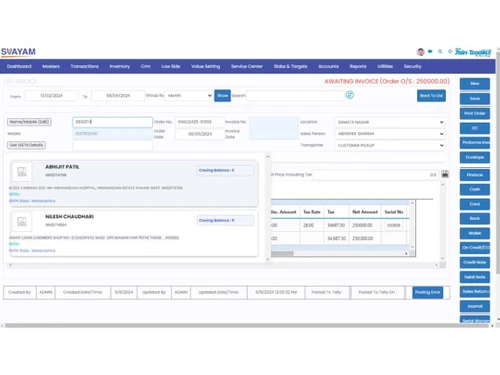This screenshot has height=375, width=500.
Task: Open the Slabs & Targets menu
Action: (x=290, y=66)
